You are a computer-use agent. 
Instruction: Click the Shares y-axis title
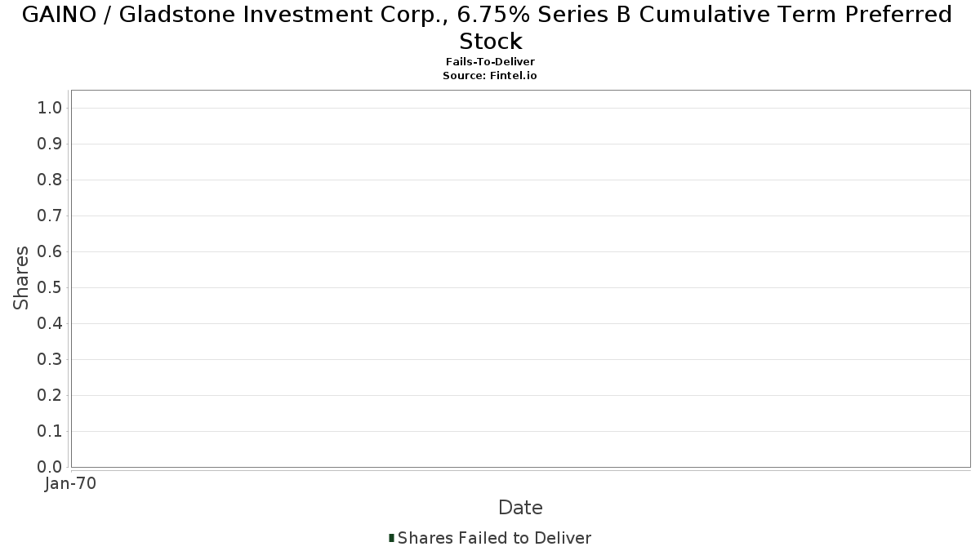[21, 278]
